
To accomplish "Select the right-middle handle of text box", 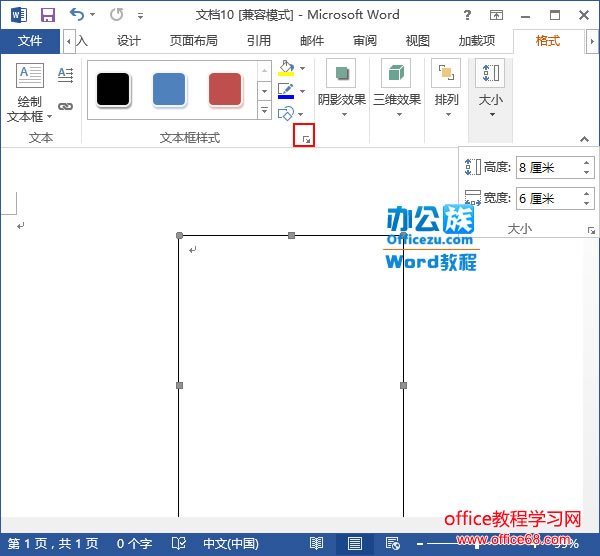I will [x=403, y=385].
